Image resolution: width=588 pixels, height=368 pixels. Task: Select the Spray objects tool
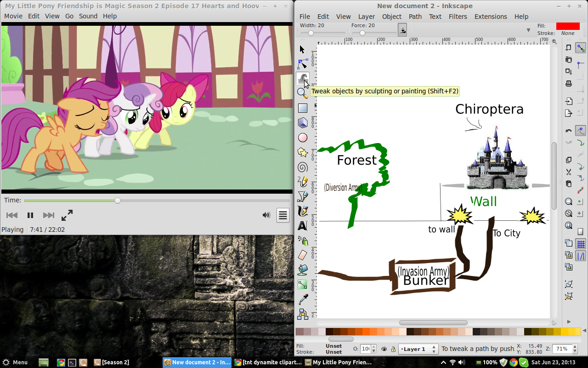pos(302,241)
